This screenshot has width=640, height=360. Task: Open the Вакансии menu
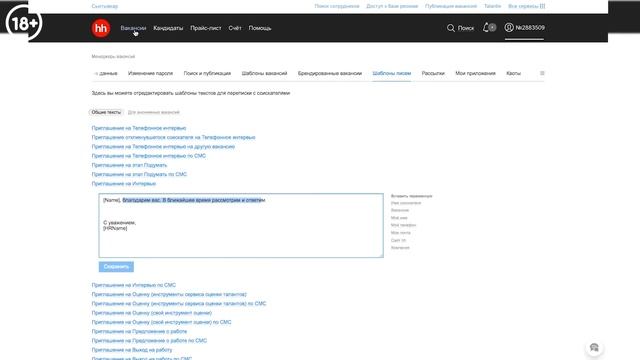click(133, 28)
